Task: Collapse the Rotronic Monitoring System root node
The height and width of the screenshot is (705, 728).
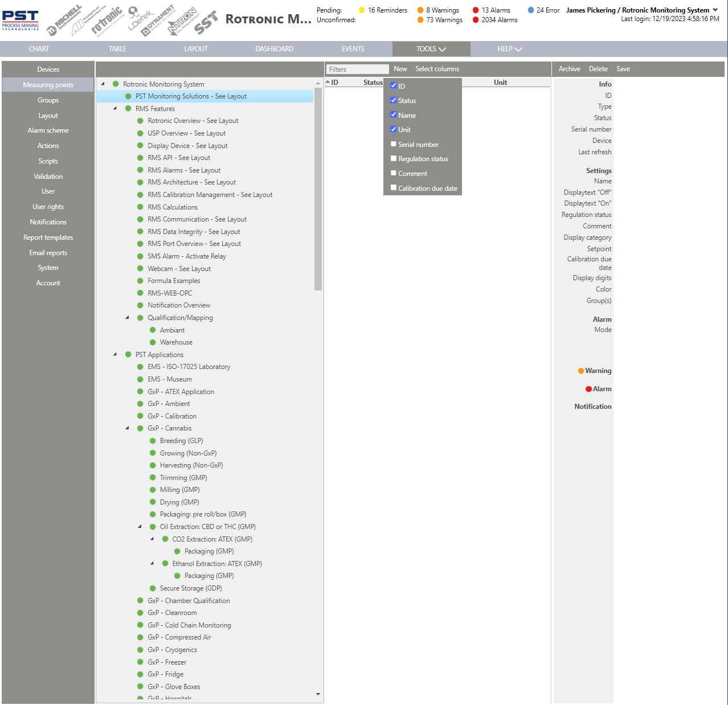Action: tap(103, 84)
